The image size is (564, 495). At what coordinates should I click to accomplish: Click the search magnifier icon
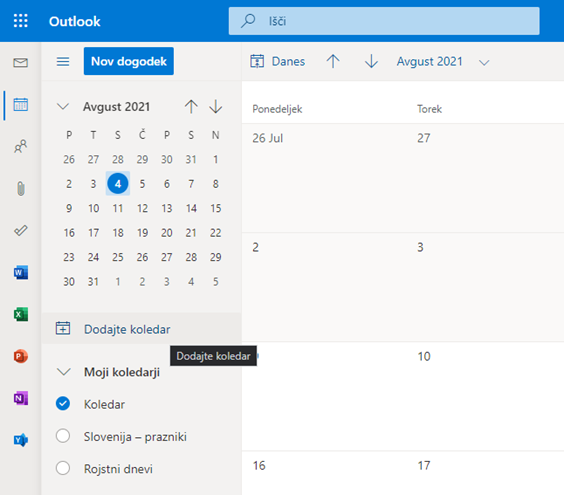248,21
